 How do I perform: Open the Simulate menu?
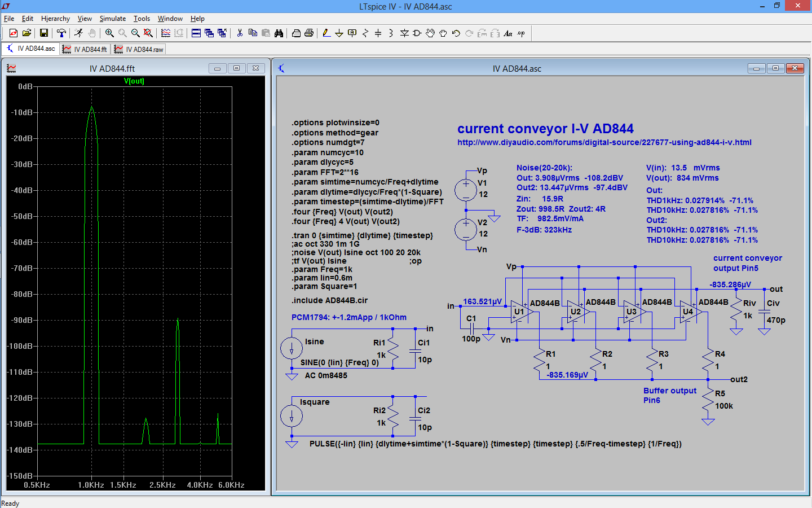click(x=113, y=19)
